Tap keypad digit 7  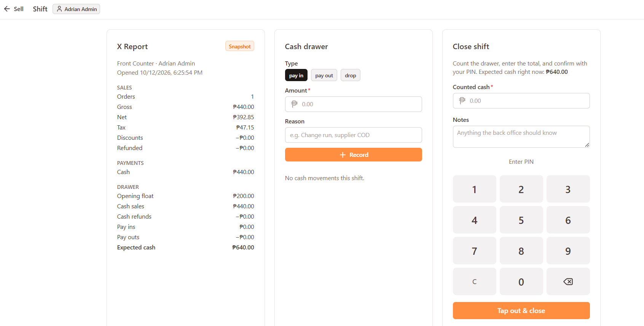474,251
